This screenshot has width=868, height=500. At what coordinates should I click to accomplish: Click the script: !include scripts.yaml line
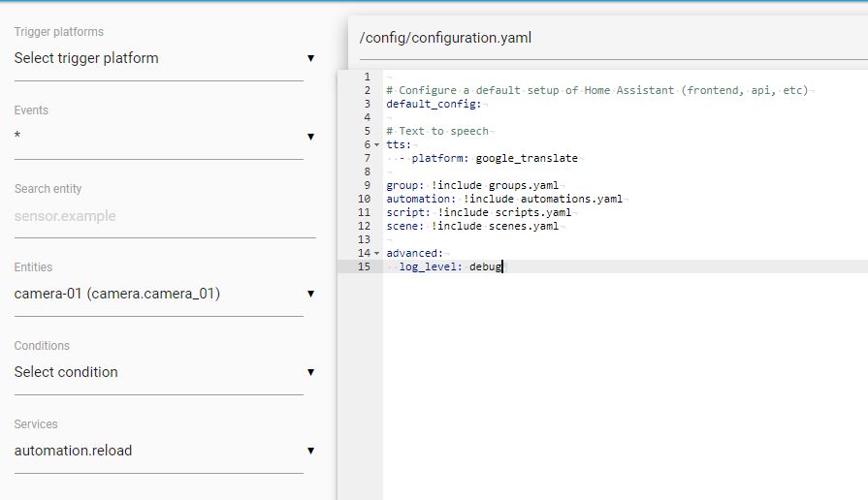tap(478, 212)
